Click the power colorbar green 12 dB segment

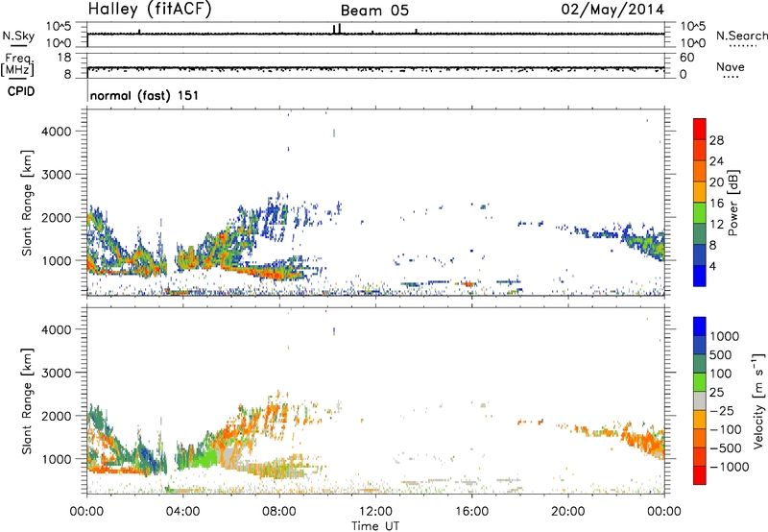pos(700,212)
